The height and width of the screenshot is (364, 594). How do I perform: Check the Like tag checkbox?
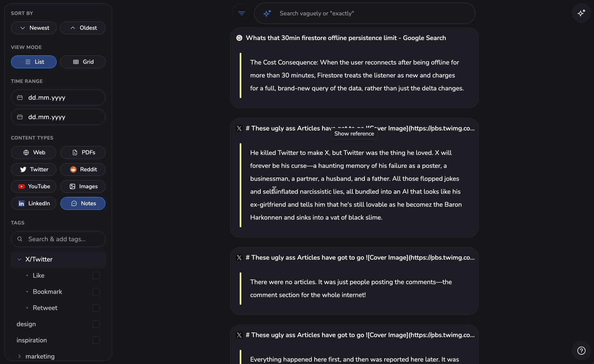[96, 275]
